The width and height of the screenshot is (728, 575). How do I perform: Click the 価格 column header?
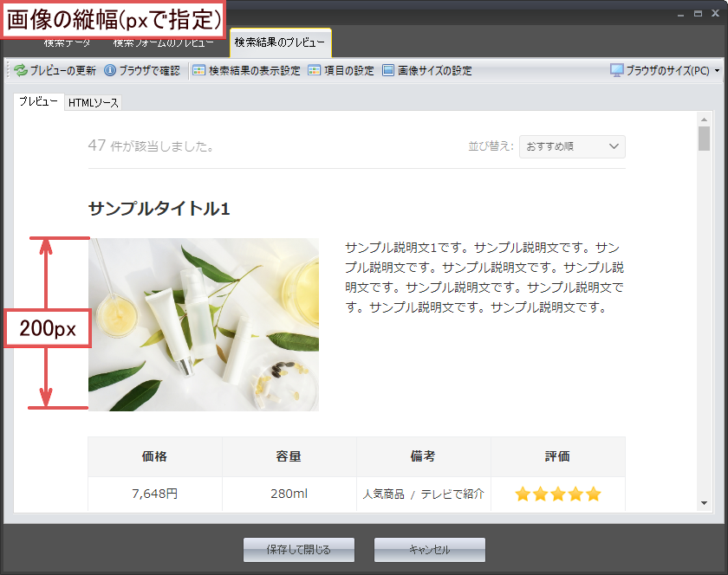point(154,456)
